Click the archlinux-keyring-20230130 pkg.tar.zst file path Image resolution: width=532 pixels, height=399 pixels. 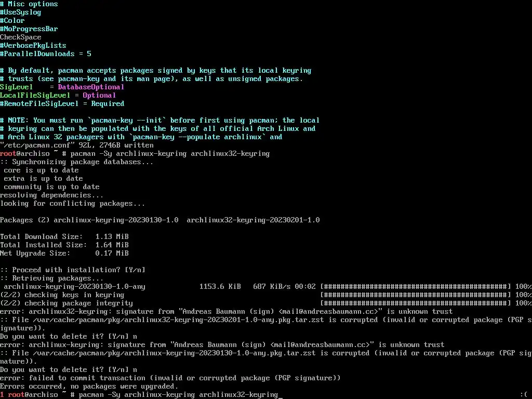[x=174, y=353]
